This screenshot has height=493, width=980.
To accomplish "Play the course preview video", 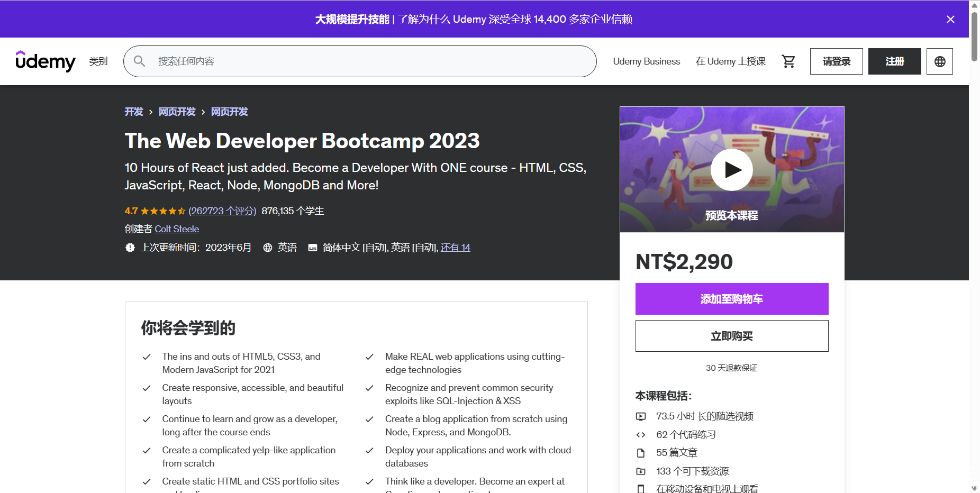I will tap(732, 170).
